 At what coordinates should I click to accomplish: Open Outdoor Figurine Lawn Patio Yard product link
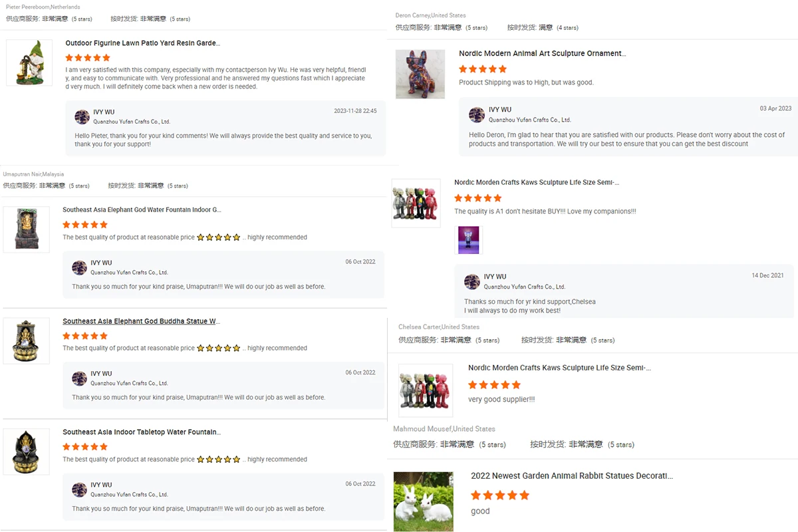coord(142,43)
